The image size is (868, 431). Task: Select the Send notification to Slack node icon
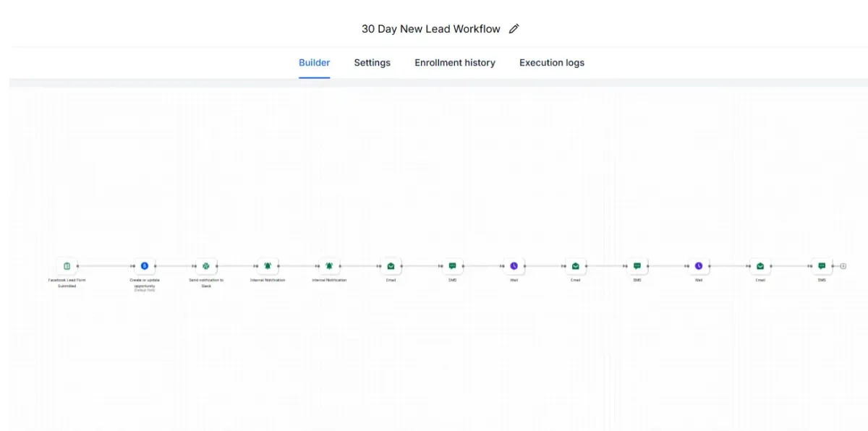coord(206,266)
